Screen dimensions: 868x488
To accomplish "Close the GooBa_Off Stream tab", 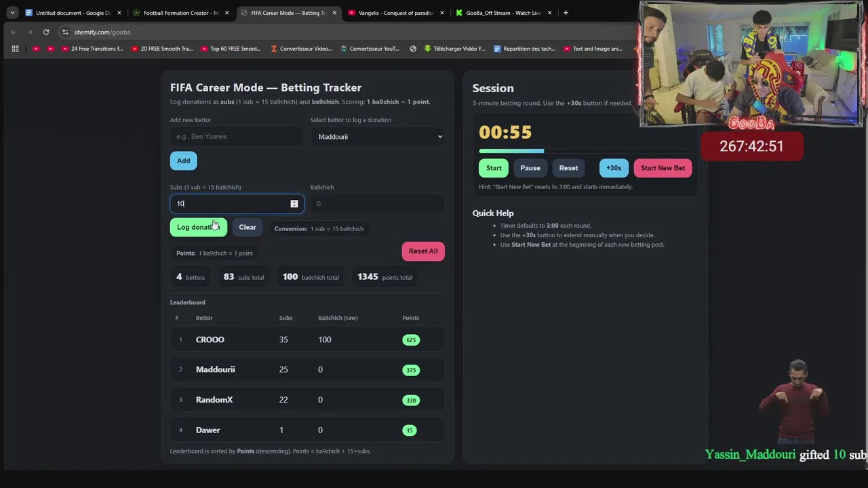I will 550,13.
